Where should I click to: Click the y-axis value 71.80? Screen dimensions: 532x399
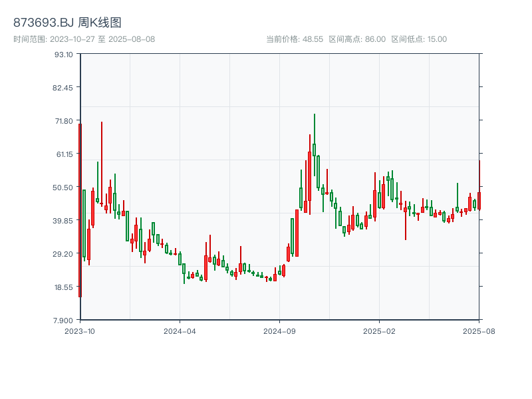coord(64,121)
